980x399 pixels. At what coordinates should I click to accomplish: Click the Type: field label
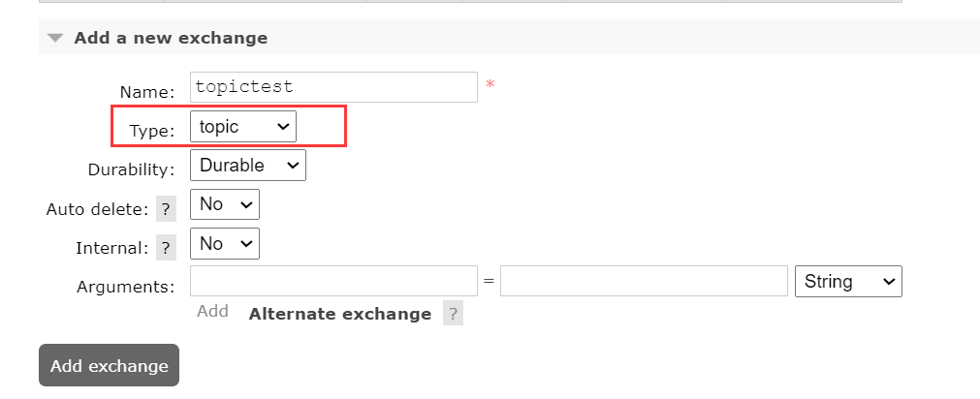pyautogui.click(x=153, y=131)
